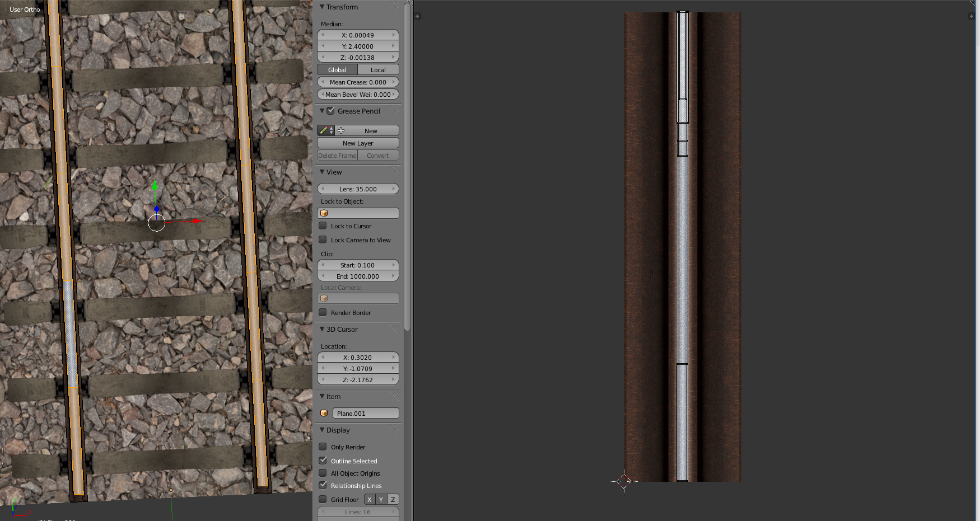Click the plus region toggle at viewport top right

971,16
